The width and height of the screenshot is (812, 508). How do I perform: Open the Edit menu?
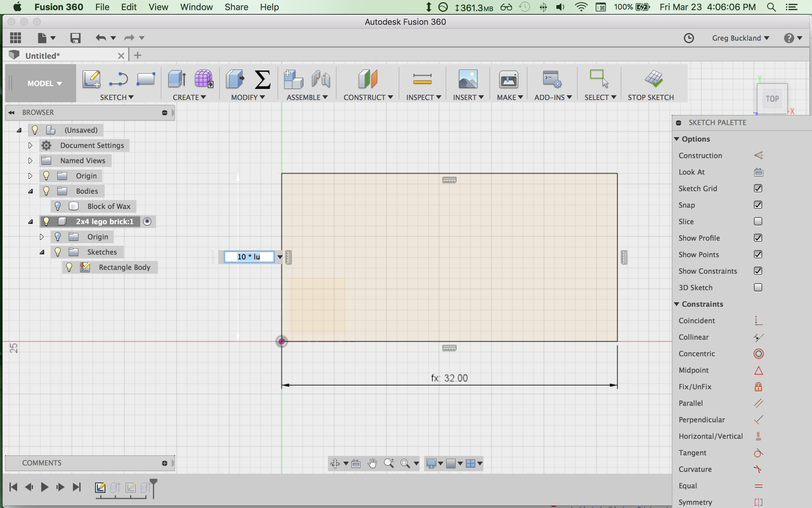pyautogui.click(x=129, y=7)
